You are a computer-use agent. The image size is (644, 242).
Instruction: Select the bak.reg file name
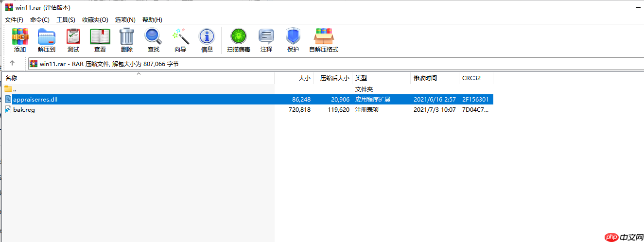[x=24, y=109]
